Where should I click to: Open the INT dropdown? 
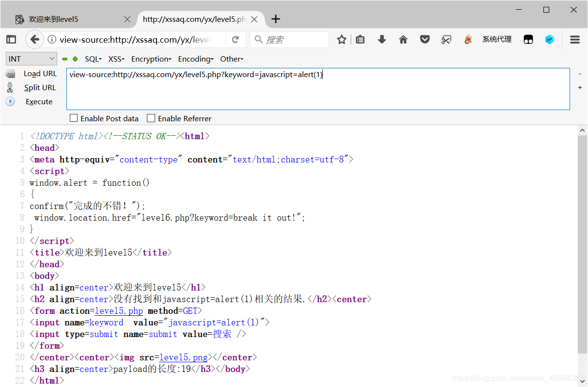pyautogui.click(x=32, y=59)
